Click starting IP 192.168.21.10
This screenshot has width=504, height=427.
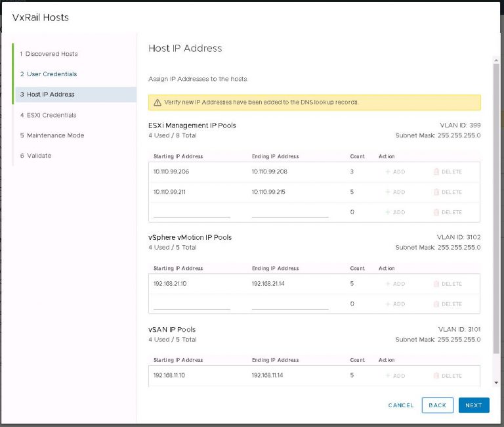[170, 284]
